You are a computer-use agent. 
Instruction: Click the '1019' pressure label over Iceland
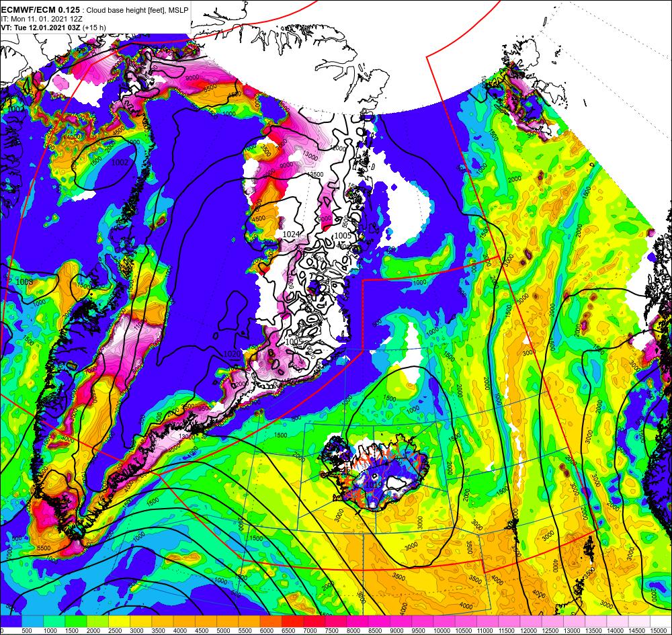click(372, 484)
